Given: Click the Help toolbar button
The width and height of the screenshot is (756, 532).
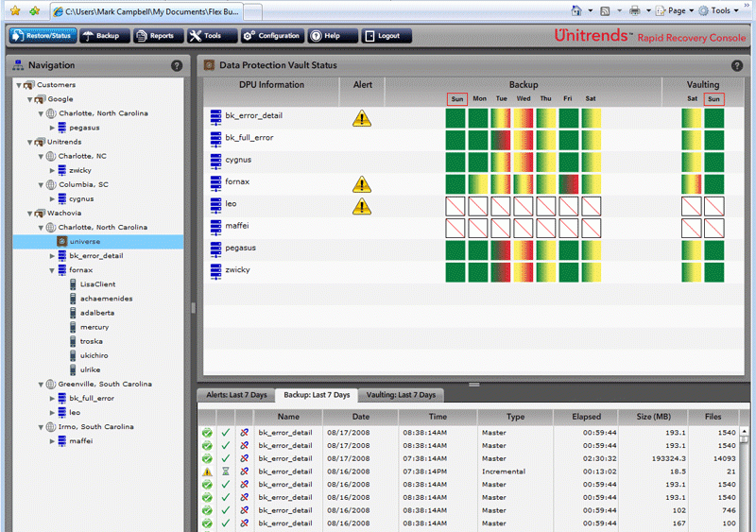Looking at the screenshot, I should [x=333, y=36].
